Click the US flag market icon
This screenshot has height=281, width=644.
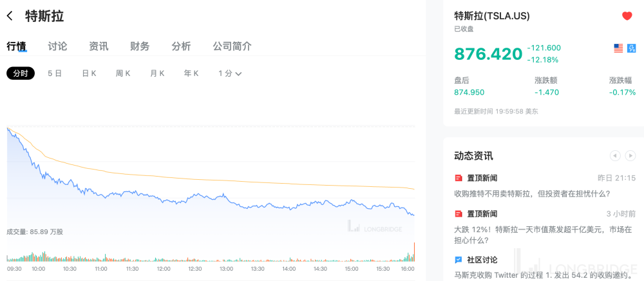(x=618, y=48)
